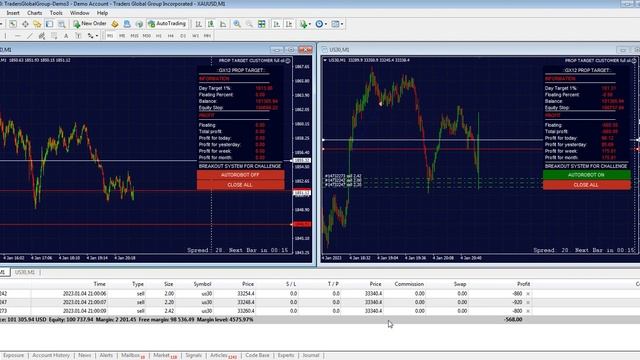Select the crosshair cursor tool

click(25, 24)
